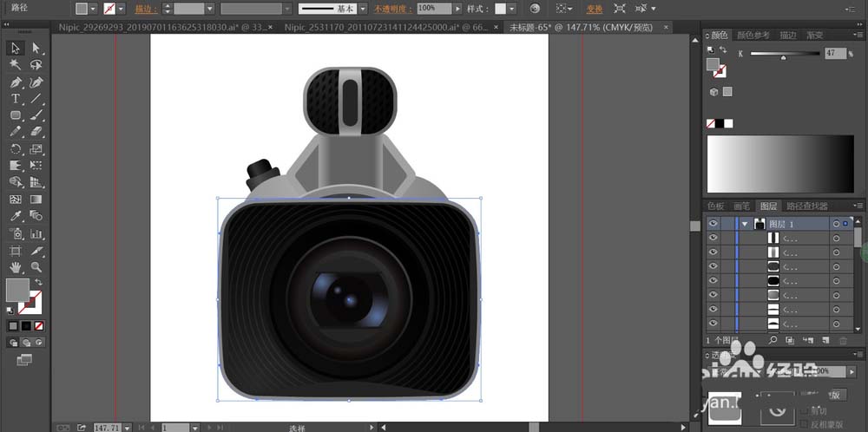
Task: Choose the Shape Builder tool
Action: (x=16, y=182)
